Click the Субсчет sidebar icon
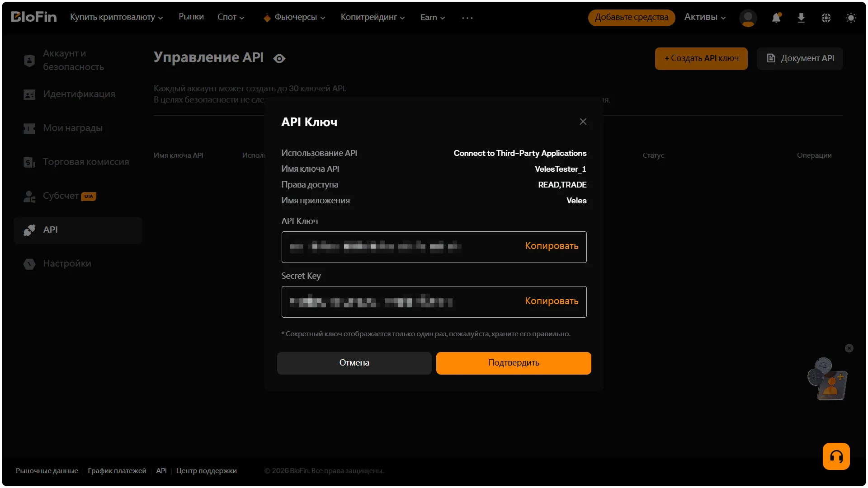This screenshot has width=868, height=488. [29, 196]
